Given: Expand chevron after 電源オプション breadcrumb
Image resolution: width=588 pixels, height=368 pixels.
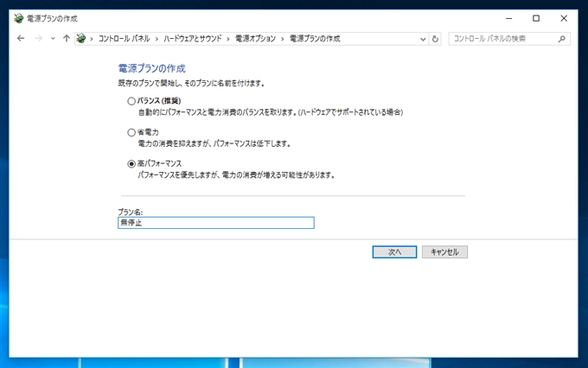Looking at the screenshot, I should tap(283, 39).
